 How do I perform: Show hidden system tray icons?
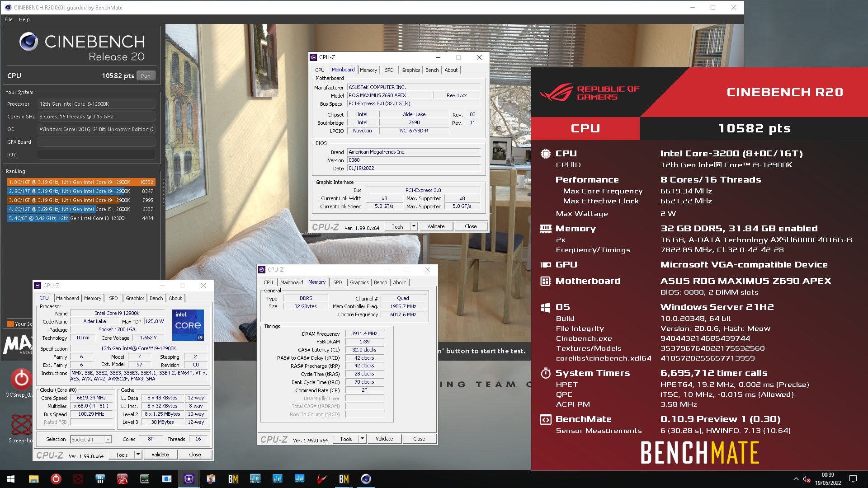[796, 479]
